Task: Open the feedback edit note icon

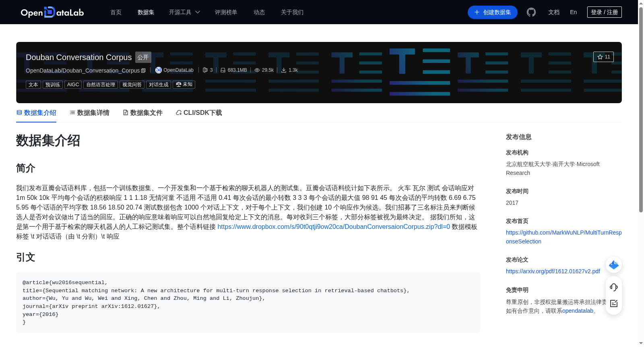Action: tap(614, 303)
